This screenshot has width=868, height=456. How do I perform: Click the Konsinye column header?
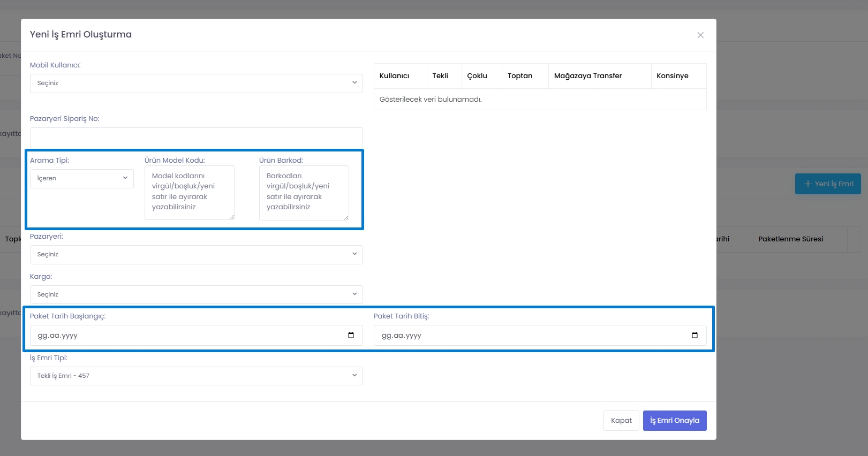pyautogui.click(x=673, y=76)
